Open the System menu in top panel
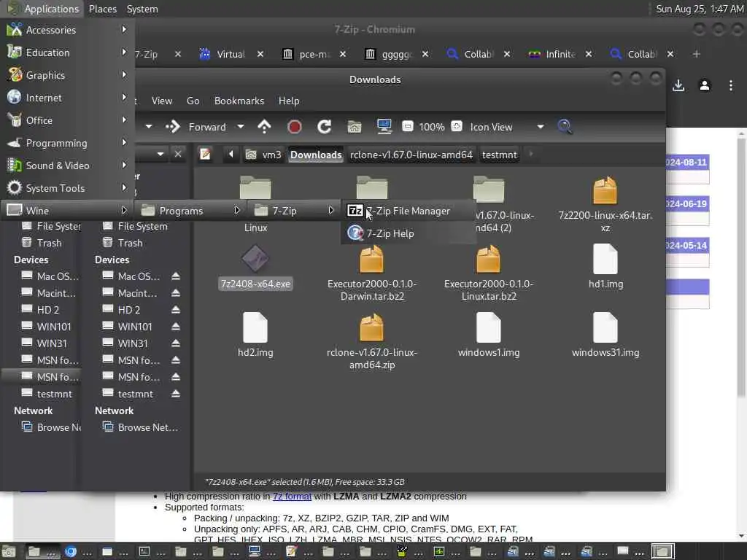747x560 pixels. pyautogui.click(x=142, y=9)
